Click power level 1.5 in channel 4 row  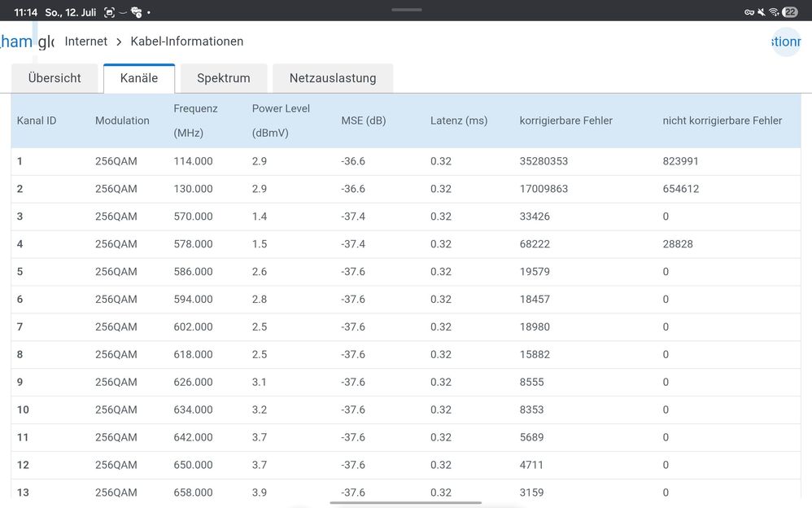coord(260,244)
